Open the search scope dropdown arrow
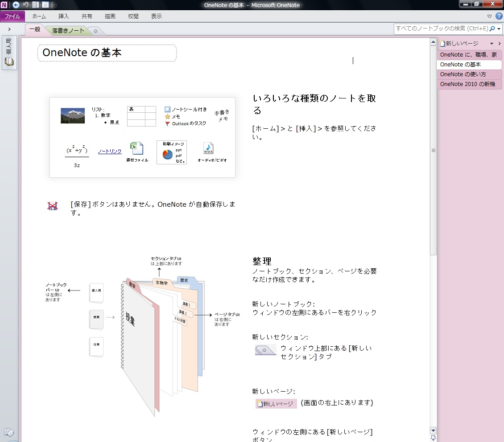This screenshot has width=504, height=442. 499,29
